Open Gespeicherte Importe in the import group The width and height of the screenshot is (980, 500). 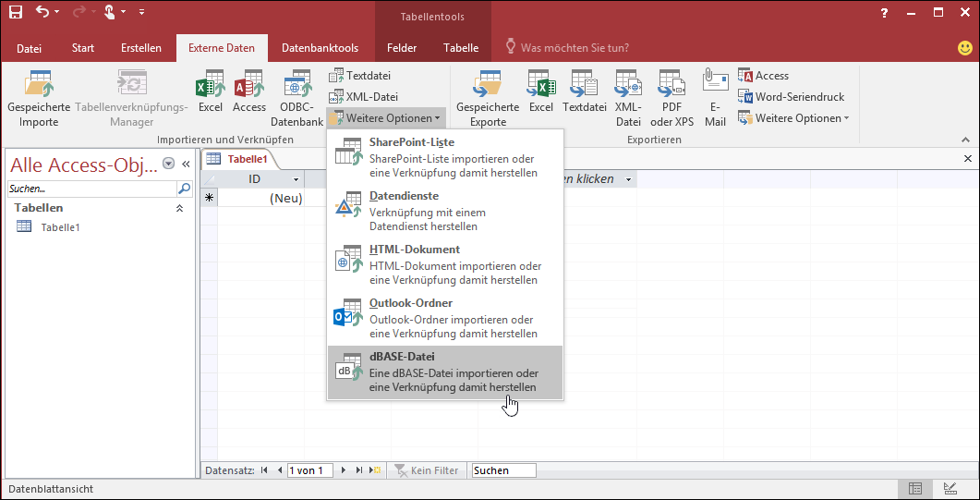39,98
